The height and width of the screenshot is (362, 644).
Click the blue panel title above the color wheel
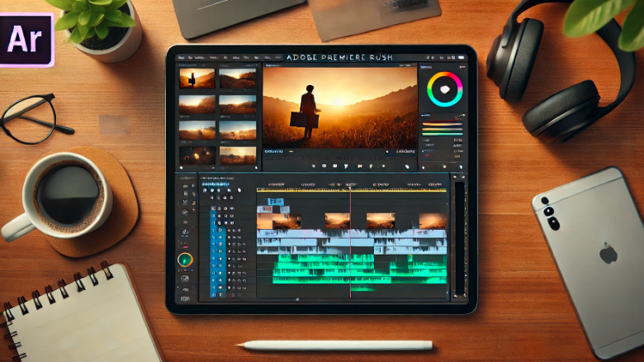point(426,67)
